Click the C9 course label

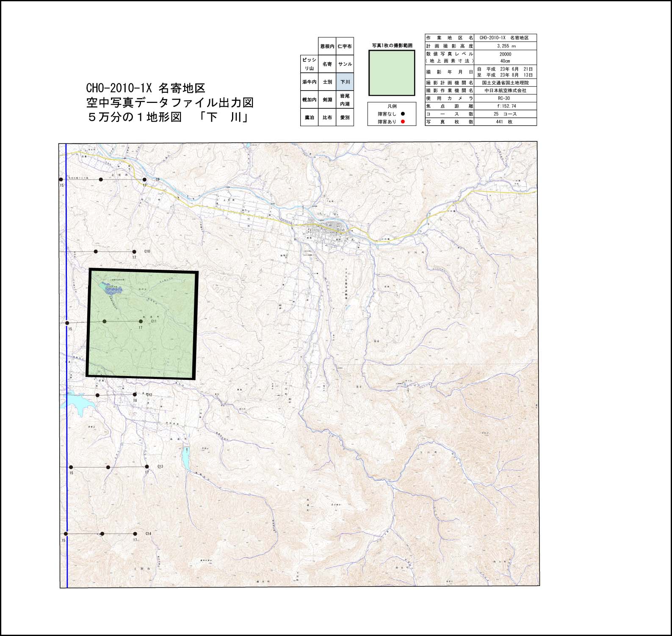tap(158, 180)
